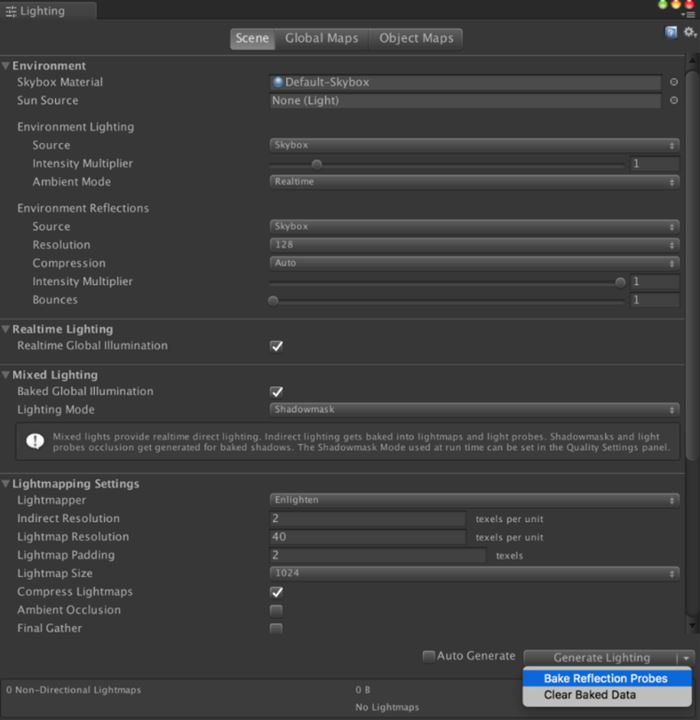Screen dimensions: 700x720
Task: Switch to the Global Maps tab
Action: tap(321, 39)
